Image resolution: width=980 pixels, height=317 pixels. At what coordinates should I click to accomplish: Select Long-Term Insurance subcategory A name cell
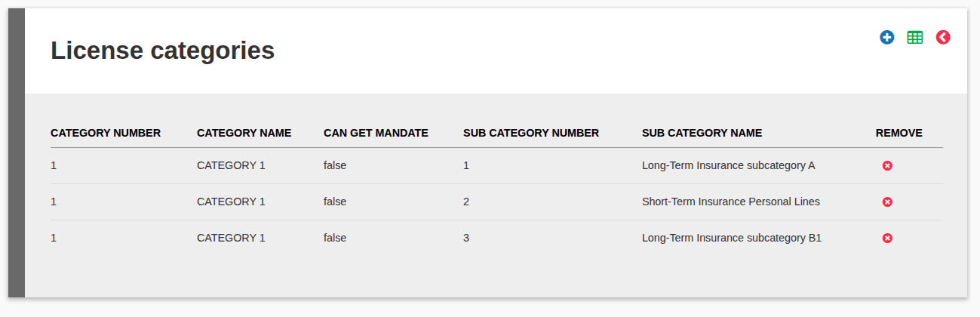728,165
